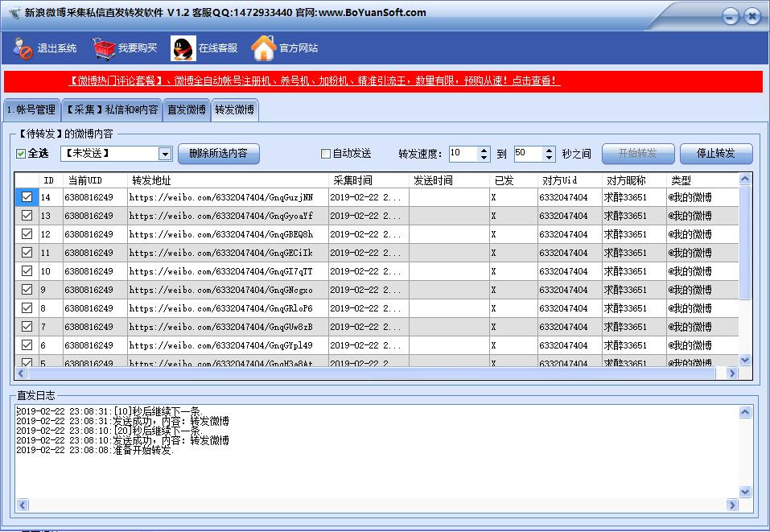Click 官方网站 toolbar label
This screenshot has height=532, width=770.
click(299, 48)
